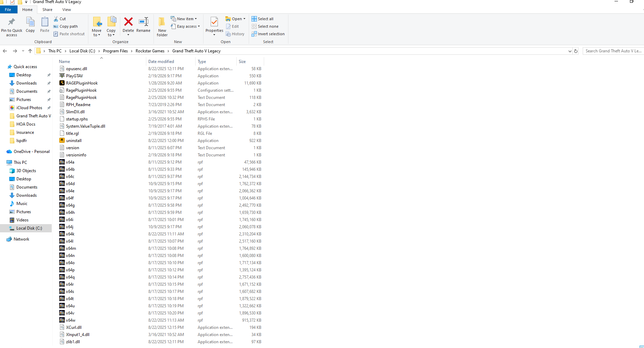
Task: Open iCloud Photos in Quick access
Action: tap(29, 108)
